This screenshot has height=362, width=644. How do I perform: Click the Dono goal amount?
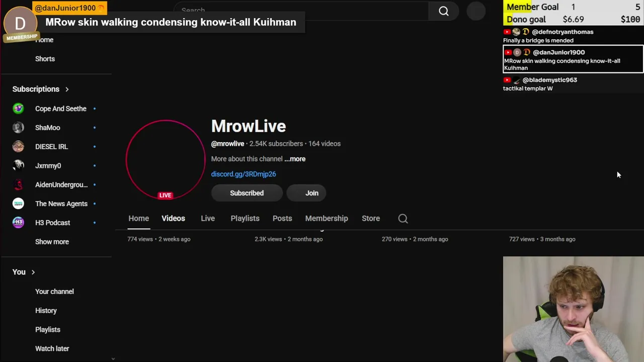tap(573, 19)
